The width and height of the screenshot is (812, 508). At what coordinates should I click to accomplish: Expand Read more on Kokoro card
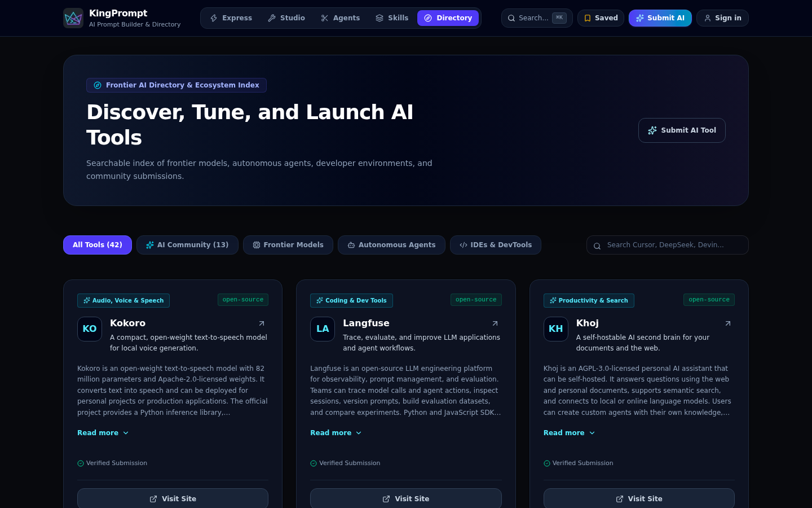[x=103, y=433]
